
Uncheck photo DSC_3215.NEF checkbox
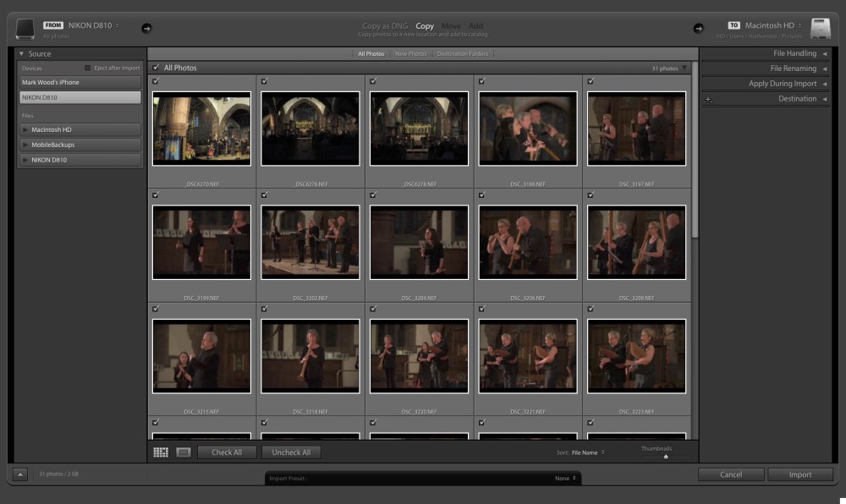pyautogui.click(x=156, y=309)
